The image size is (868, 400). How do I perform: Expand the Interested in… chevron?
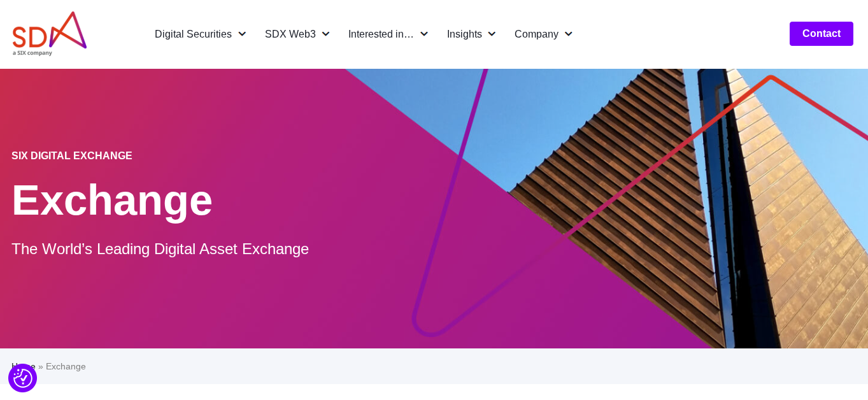pyautogui.click(x=424, y=34)
